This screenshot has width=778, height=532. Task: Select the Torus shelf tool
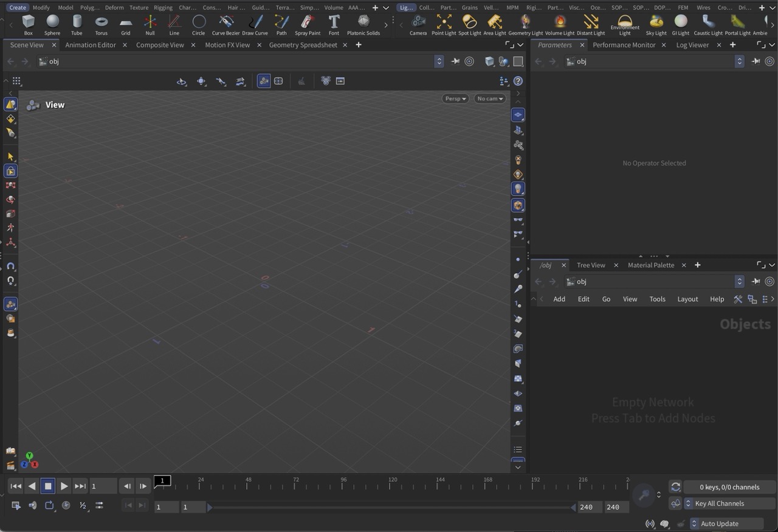(101, 25)
